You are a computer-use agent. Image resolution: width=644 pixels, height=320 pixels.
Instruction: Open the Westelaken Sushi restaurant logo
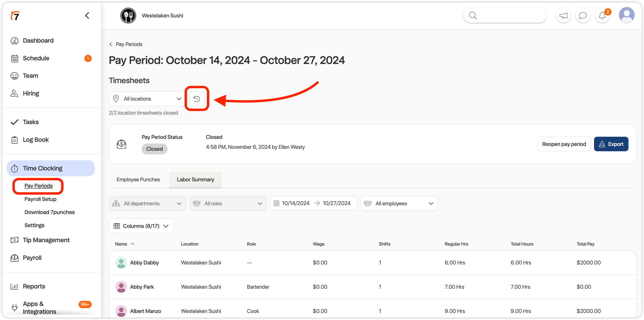pyautogui.click(x=128, y=16)
